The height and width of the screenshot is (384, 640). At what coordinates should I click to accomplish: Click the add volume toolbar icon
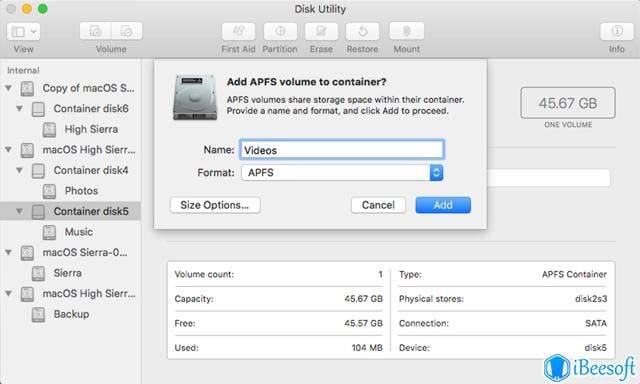(96, 31)
